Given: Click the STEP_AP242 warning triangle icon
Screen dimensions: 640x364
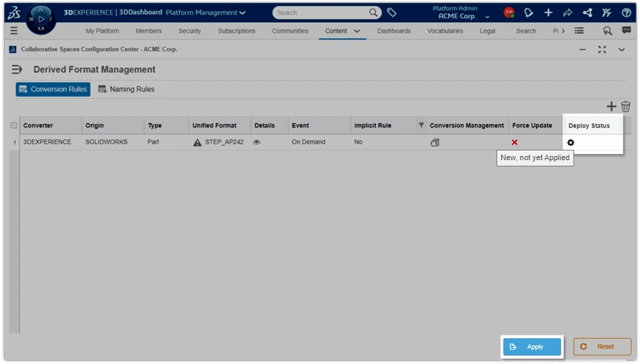Looking at the screenshot, I should pos(197,142).
